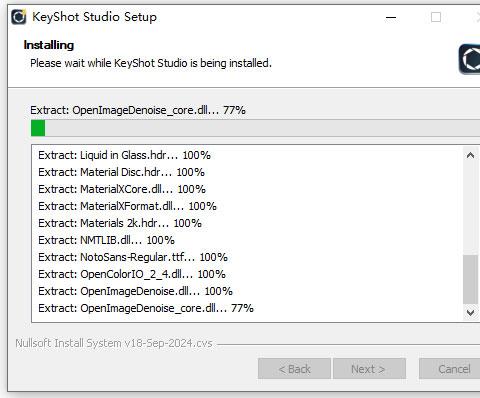The width and height of the screenshot is (480, 398).
Task: Minimize the KeyShot Studio Setup window
Action: [x=391, y=17]
